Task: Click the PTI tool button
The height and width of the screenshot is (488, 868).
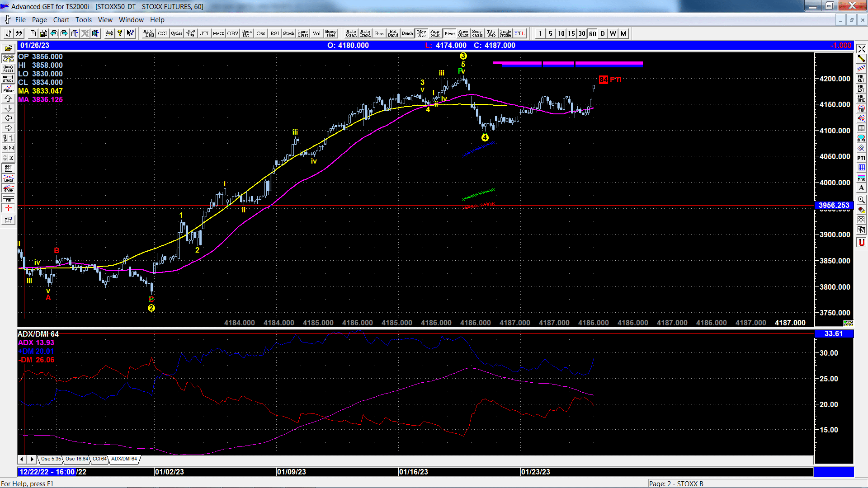Action: 861,158
